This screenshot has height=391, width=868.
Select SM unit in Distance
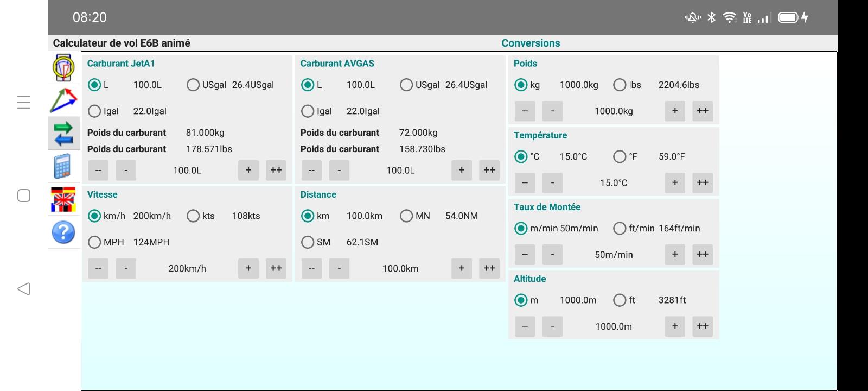click(x=308, y=242)
